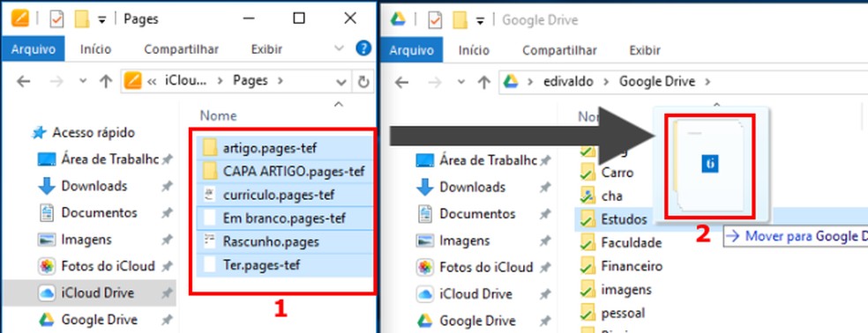Click Properties quick-access icon in Google Drive title bar

click(435, 20)
